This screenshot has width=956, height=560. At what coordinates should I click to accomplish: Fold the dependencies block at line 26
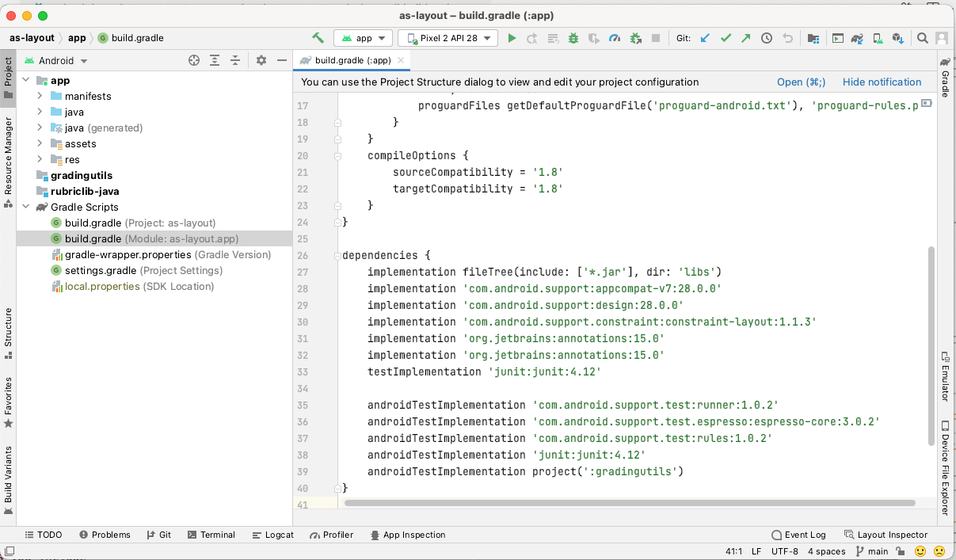pyautogui.click(x=338, y=256)
